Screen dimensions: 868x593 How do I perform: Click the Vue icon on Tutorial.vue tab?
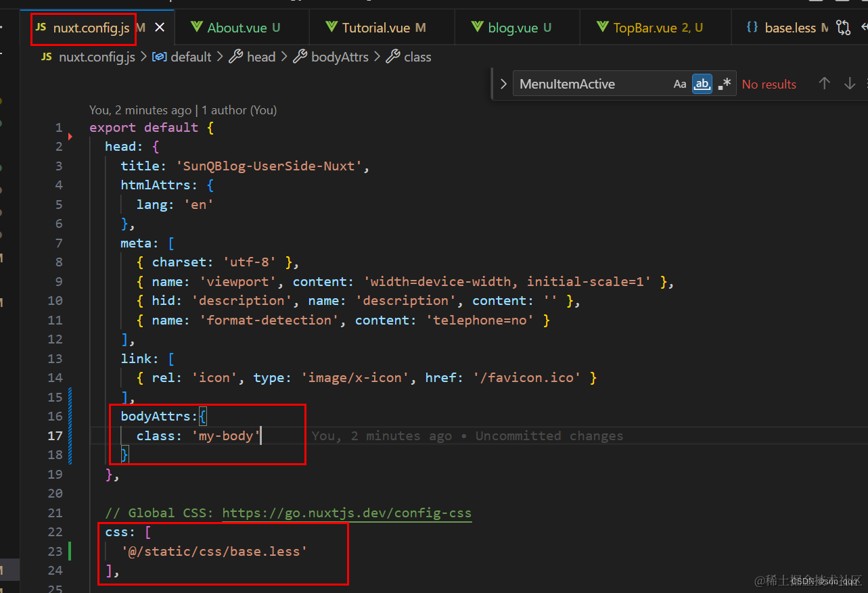(332, 27)
